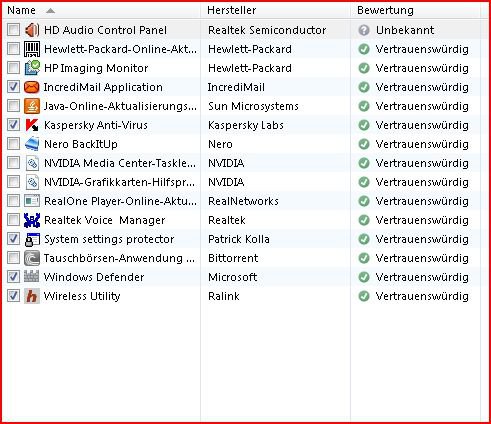Click the green check for Java-Online-Aktualisierungs
The image size is (491, 424).
(x=364, y=106)
